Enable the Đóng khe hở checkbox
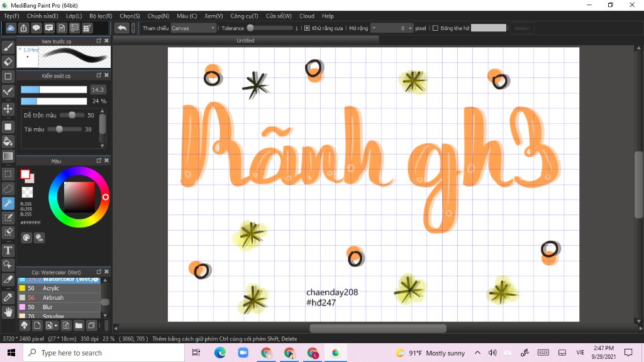Image resolution: width=644 pixels, height=362 pixels. point(435,28)
